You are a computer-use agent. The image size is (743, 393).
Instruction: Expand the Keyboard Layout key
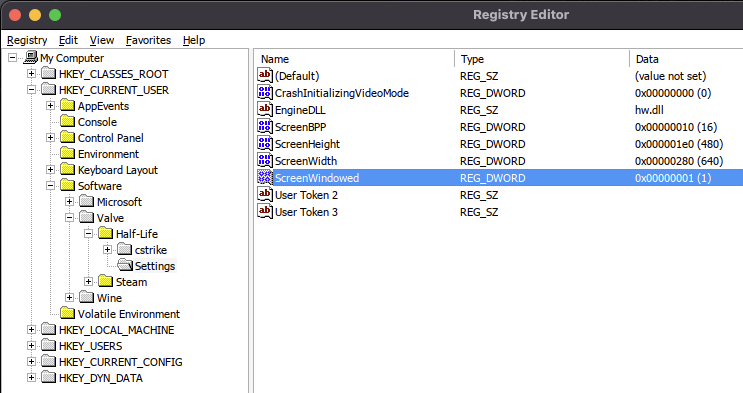point(50,170)
